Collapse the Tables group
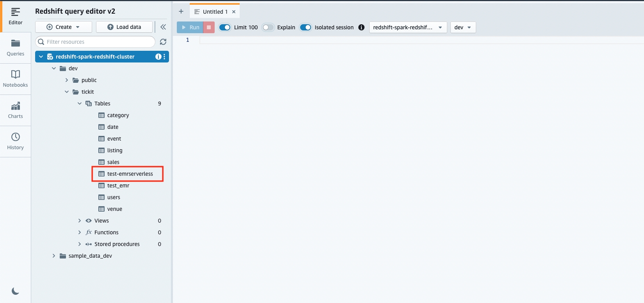Viewport: 644px width, 303px height. tap(80, 103)
